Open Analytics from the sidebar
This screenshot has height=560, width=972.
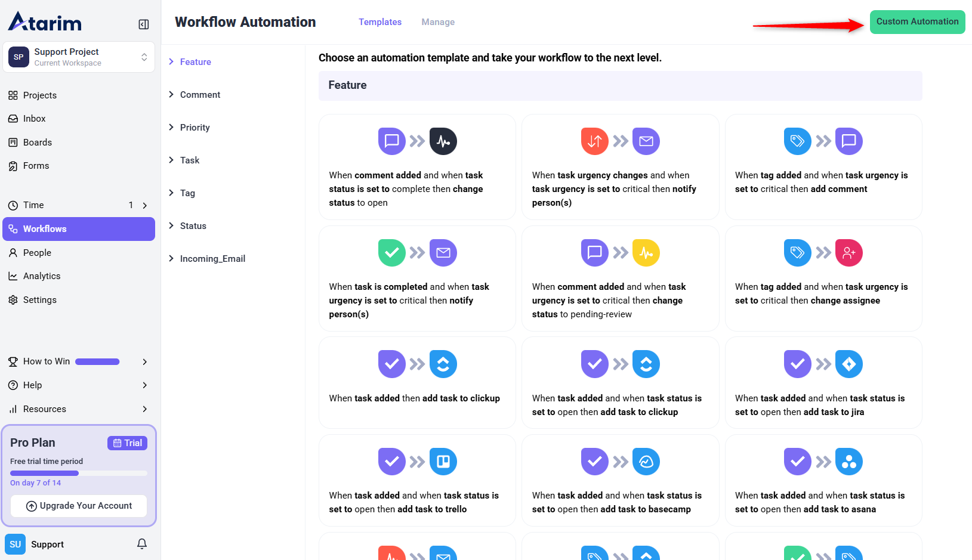click(41, 276)
